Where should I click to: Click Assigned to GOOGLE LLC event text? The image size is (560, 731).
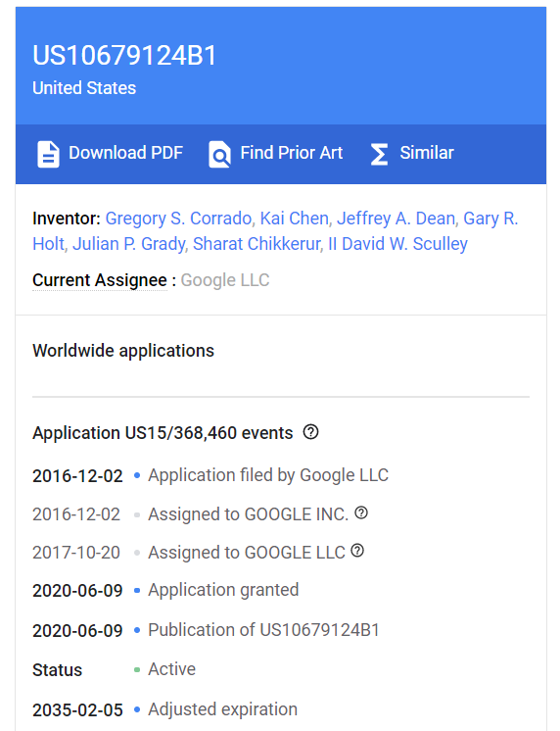click(247, 553)
